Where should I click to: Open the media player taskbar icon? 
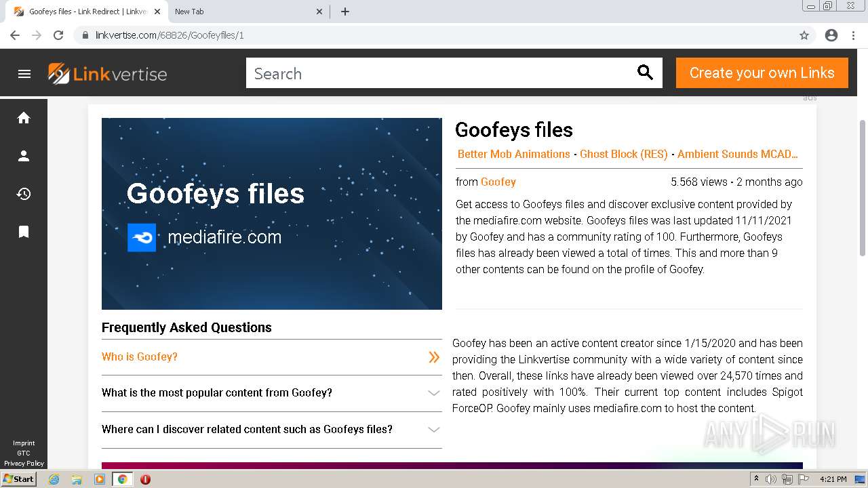tap(100, 479)
